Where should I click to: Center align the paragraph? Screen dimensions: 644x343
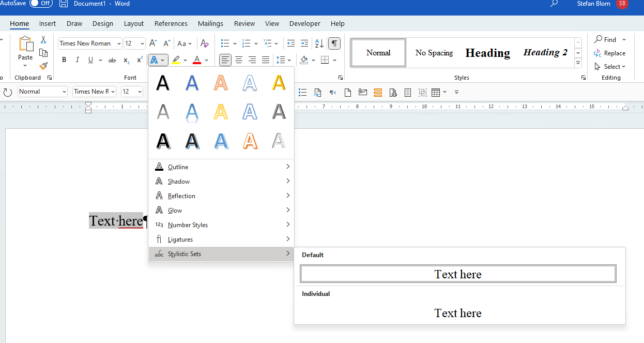point(239,60)
